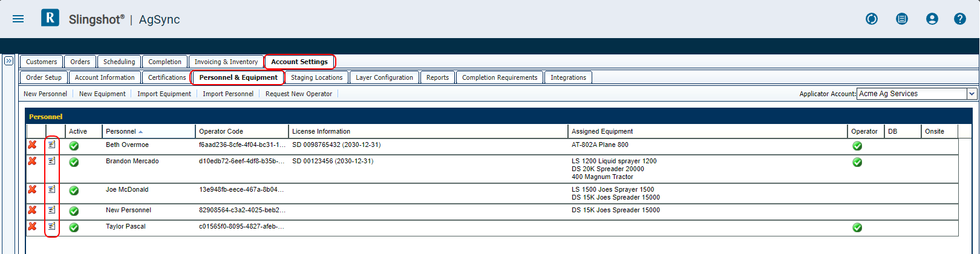980x254 pixels.
Task: Open the list document icon in header
Action: click(902, 19)
